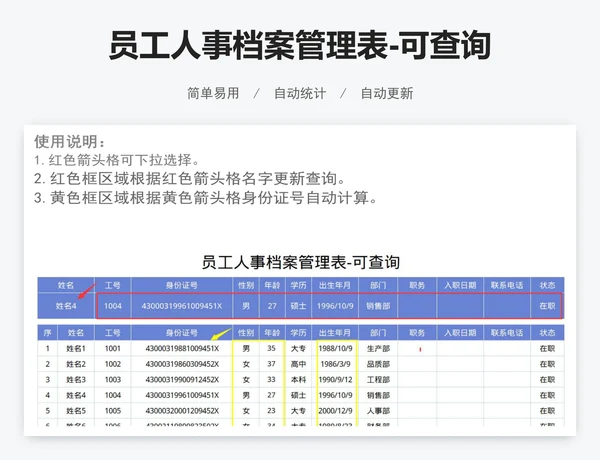This screenshot has height=460, width=600.
Task: Click the 使用说明： heading
Action: click(70, 142)
